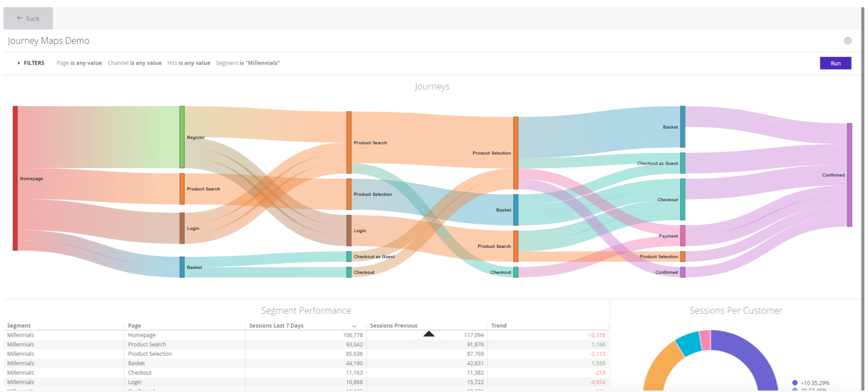The image size is (868, 392).
Task: Click the dashboard settings gear icon
Action: pos(847,41)
